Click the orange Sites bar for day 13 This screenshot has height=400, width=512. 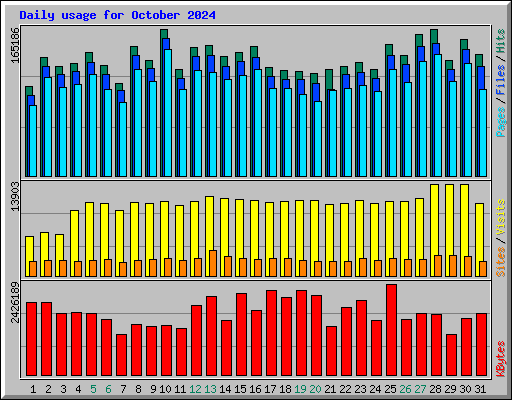pos(213,263)
